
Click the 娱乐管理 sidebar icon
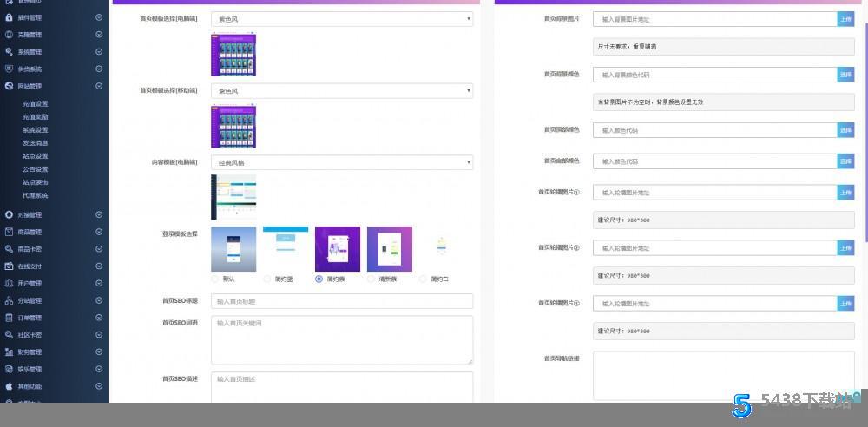[9, 370]
